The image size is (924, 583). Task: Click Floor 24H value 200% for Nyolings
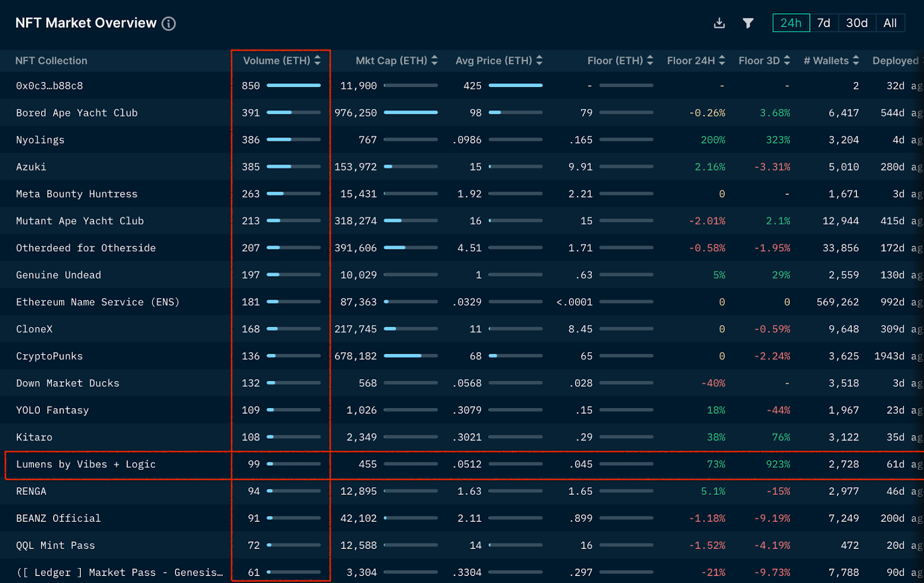pyautogui.click(x=713, y=140)
